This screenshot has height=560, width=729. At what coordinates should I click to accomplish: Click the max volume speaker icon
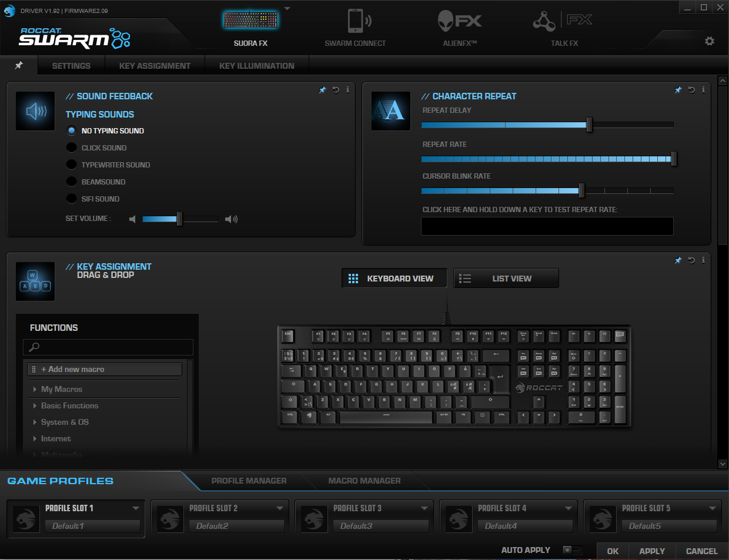point(232,219)
